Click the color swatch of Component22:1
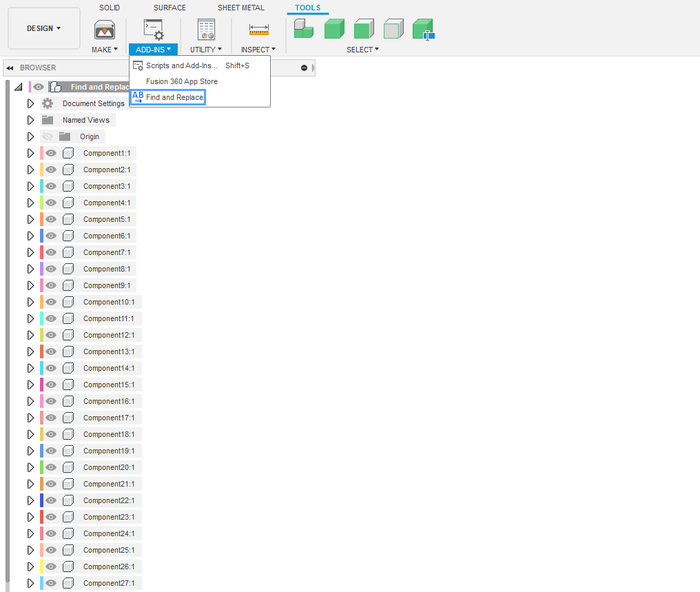The image size is (700, 592). 41,500
